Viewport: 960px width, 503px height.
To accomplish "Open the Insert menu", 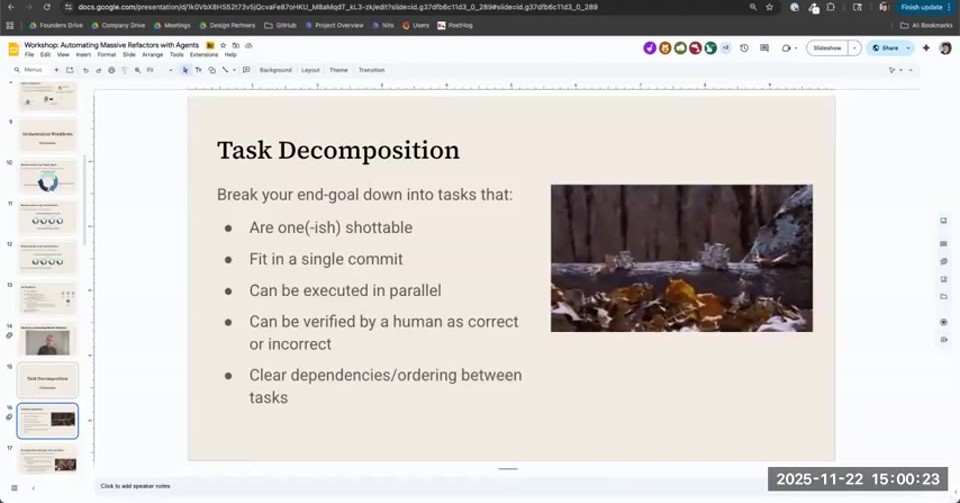I will [x=83, y=55].
